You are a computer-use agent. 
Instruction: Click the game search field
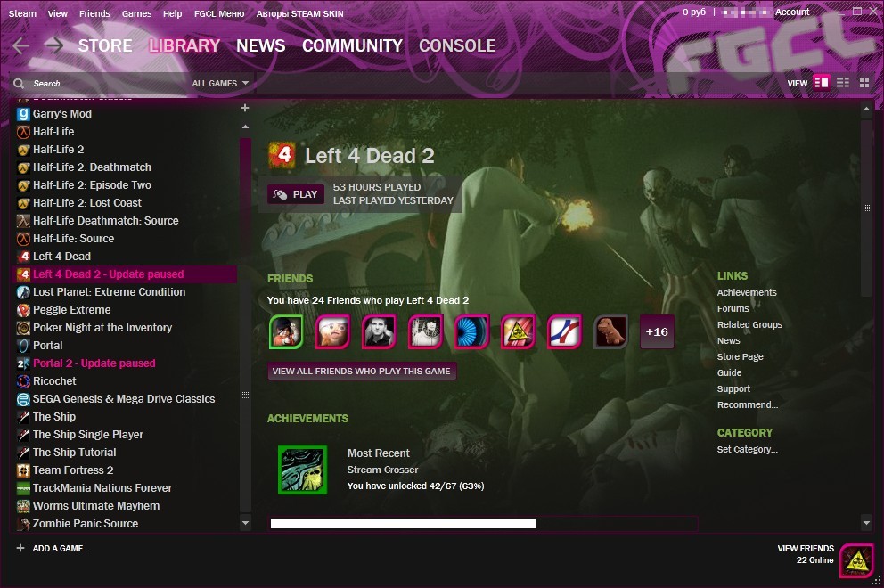[x=98, y=84]
